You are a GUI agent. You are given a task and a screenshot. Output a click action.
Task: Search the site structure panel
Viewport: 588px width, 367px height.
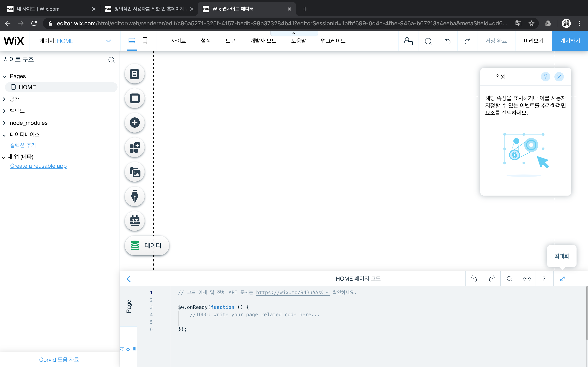(x=112, y=60)
